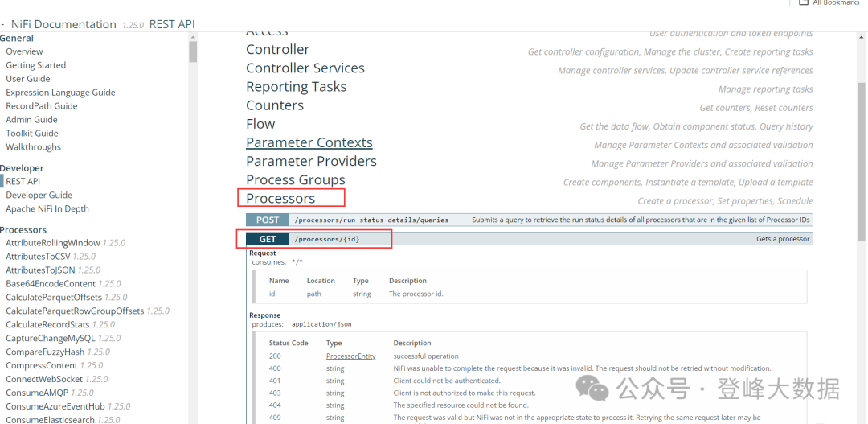Open the Toolkit Guide
The height and width of the screenshot is (424, 868).
32,133
